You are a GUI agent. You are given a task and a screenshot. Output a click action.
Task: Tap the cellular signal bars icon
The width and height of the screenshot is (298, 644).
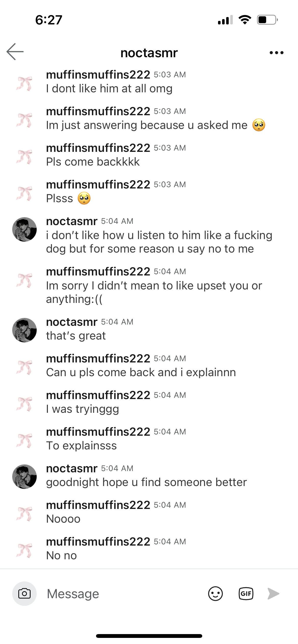pos(225,20)
